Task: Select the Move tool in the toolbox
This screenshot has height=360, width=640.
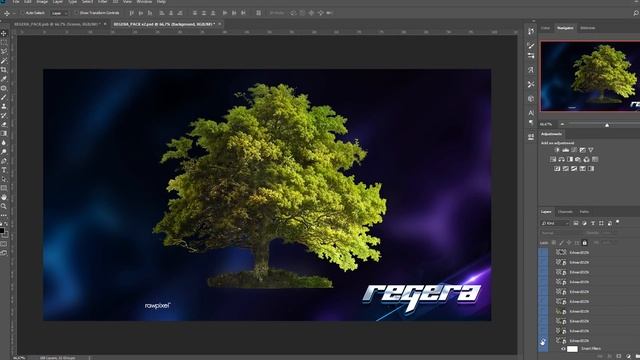Action: click(x=4, y=33)
